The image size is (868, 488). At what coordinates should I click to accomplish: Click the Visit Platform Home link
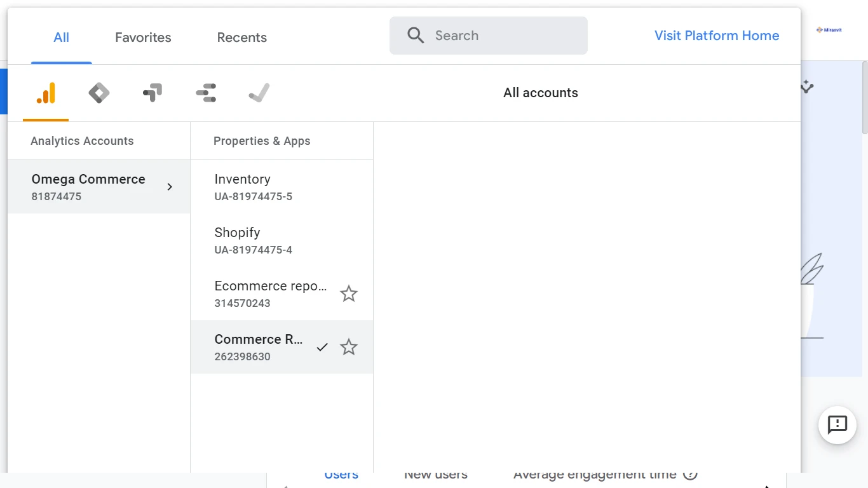[716, 36]
